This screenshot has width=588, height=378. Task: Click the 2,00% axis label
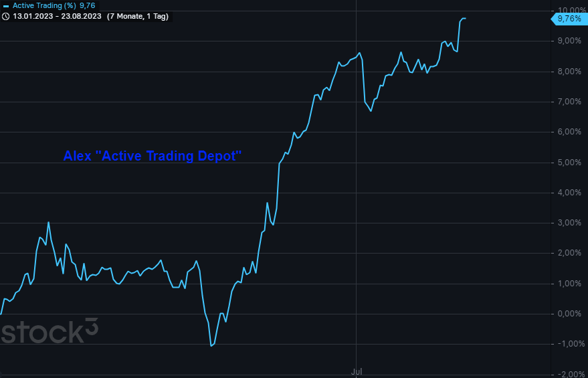570,253
